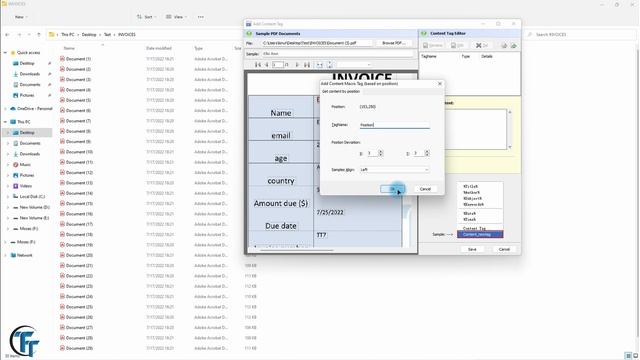The image size is (640, 360).
Task: Go to previous page in PDF preview
Action: [x=267, y=64]
